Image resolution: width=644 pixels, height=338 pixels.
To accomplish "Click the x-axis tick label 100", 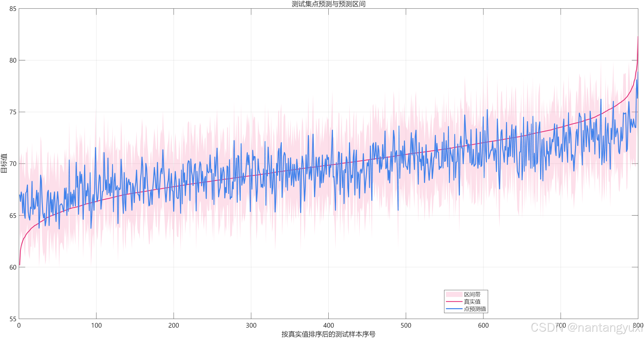I will coord(96,325).
